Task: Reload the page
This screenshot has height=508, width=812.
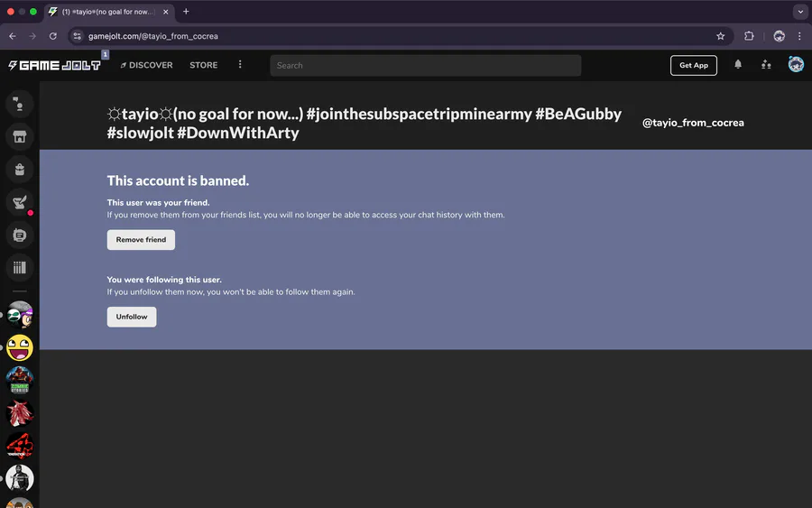Action: [53, 36]
